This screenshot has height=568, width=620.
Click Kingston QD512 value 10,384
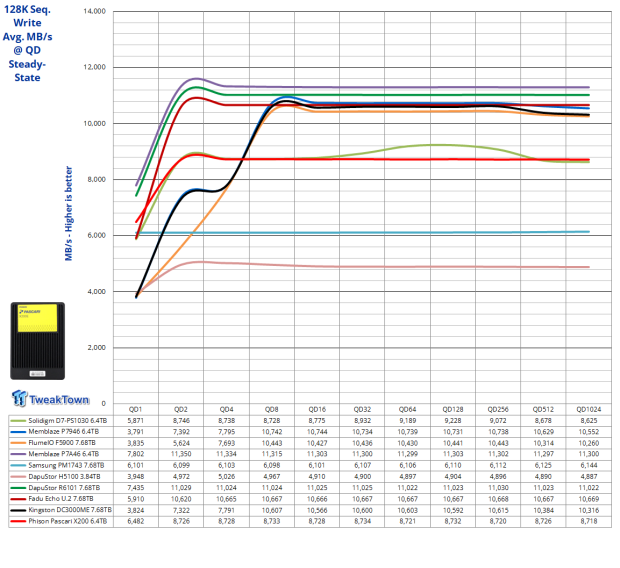click(543, 510)
